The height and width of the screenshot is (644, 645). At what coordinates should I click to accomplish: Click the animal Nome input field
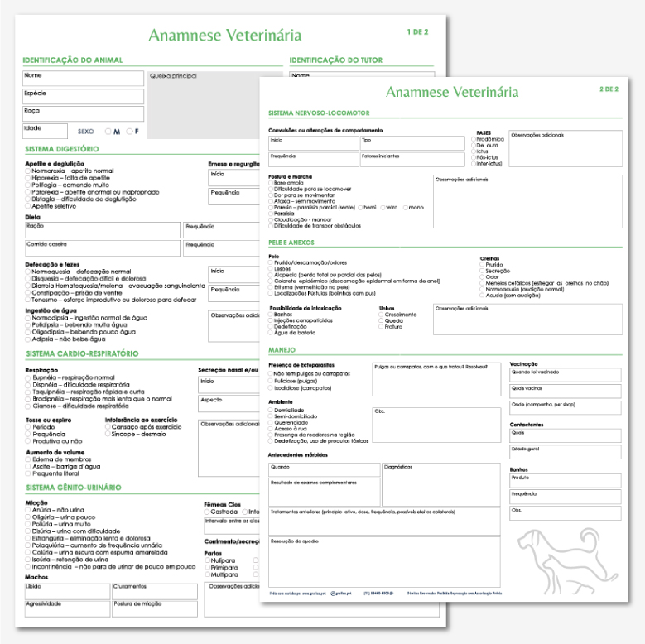pos(83,78)
